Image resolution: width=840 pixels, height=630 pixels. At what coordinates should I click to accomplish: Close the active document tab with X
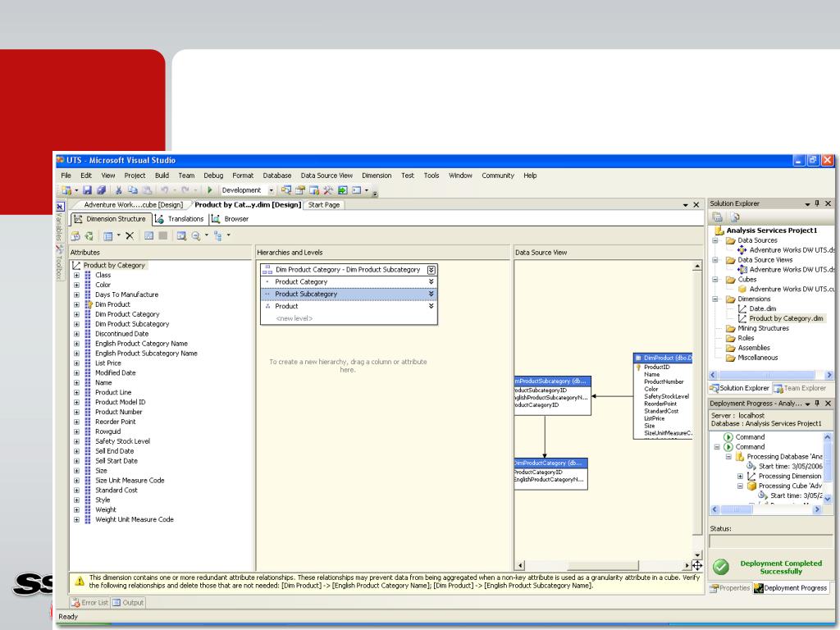coord(696,205)
